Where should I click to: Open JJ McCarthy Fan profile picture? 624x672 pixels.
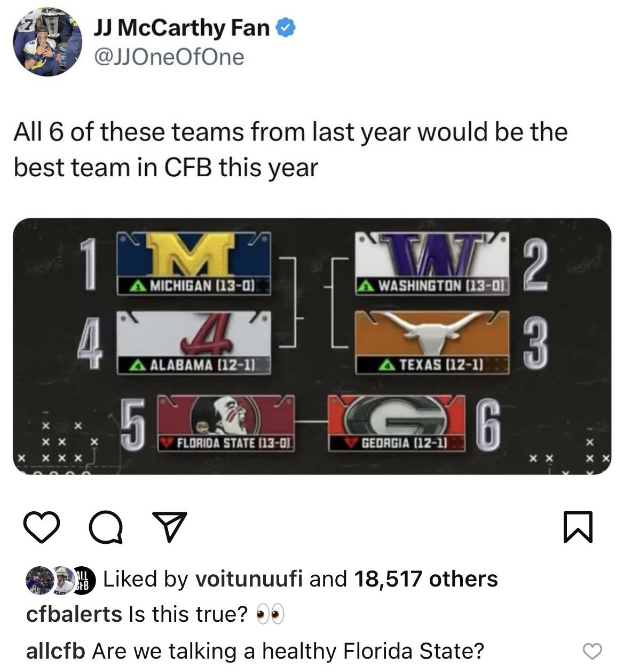pyautogui.click(x=48, y=42)
